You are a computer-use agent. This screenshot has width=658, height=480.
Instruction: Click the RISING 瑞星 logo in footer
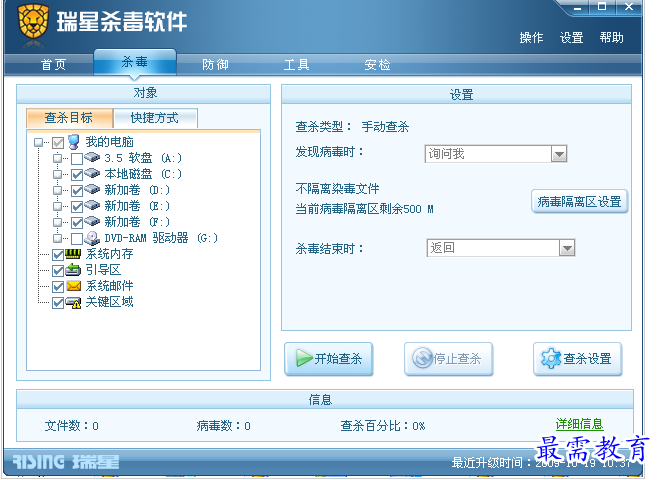[x=66, y=462]
